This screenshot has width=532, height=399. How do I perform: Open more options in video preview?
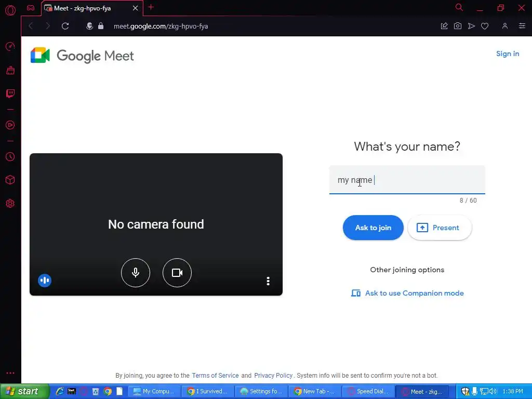pyautogui.click(x=268, y=281)
